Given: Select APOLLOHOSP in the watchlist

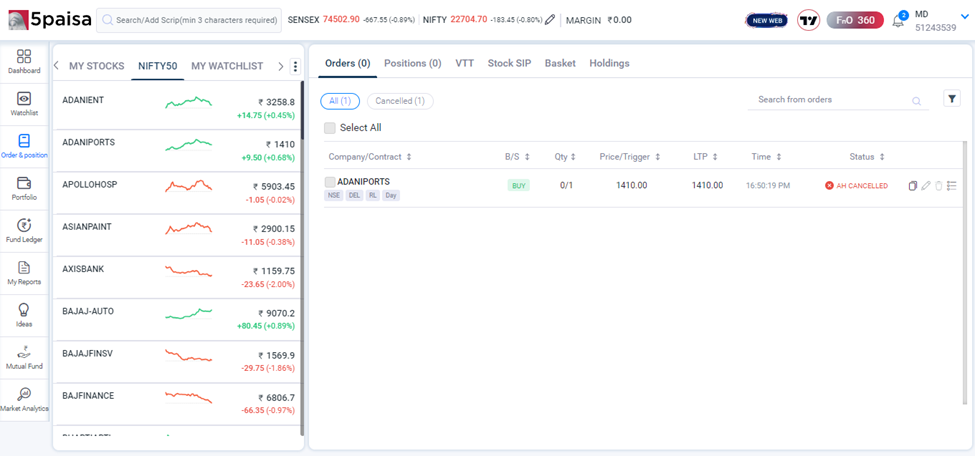Looking at the screenshot, I should (177, 193).
